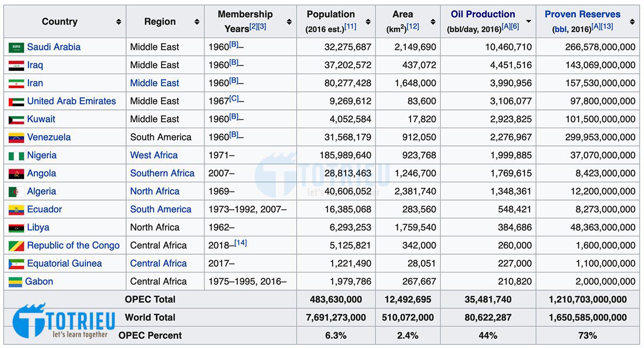Click the Iraq flag icon
Screen dimensions: 644x348
pos(16,66)
